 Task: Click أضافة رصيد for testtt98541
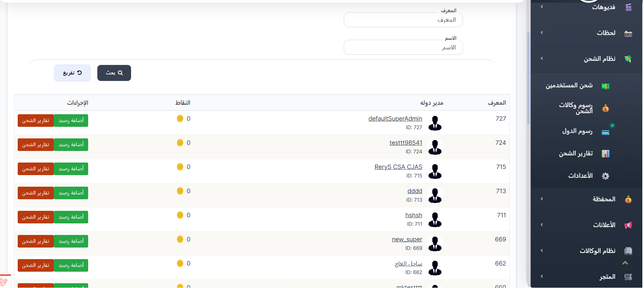tap(71, 145)
